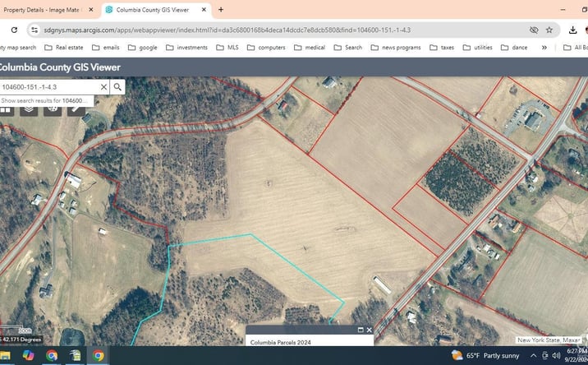Open a new browser tab
This screenshot has height=365, width=588.
point(221,10)
